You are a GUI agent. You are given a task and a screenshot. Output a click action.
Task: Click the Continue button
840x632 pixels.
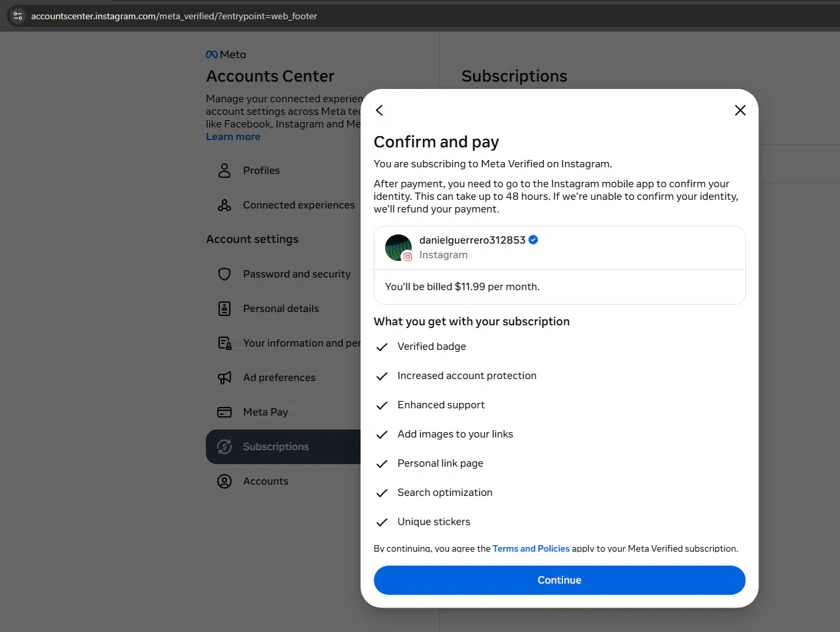pyautogui.click(x=559, y=580)
